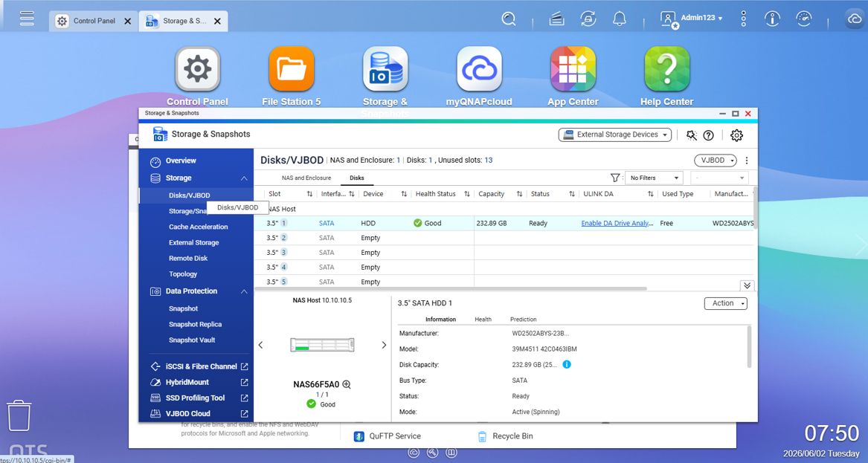Open the Disks/VJBOD three-dot more menu
868x463 pixels.
746,161
